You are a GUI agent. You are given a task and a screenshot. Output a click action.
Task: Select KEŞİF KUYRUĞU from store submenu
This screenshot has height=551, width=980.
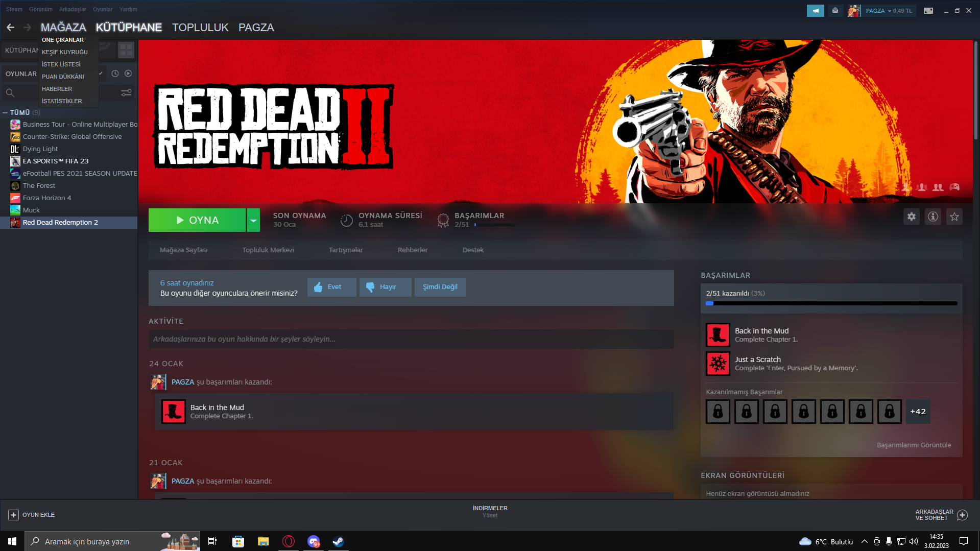coord(65,52)
